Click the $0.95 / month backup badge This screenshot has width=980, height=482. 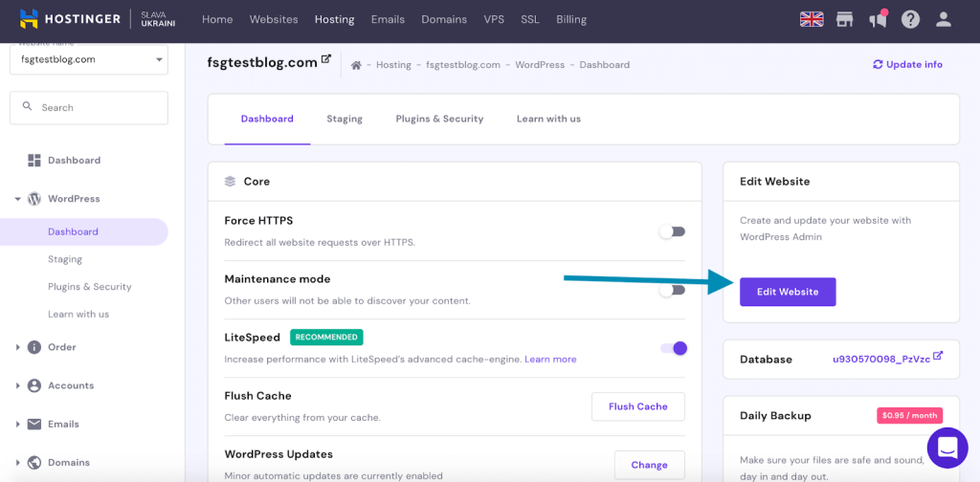point(909,415)
